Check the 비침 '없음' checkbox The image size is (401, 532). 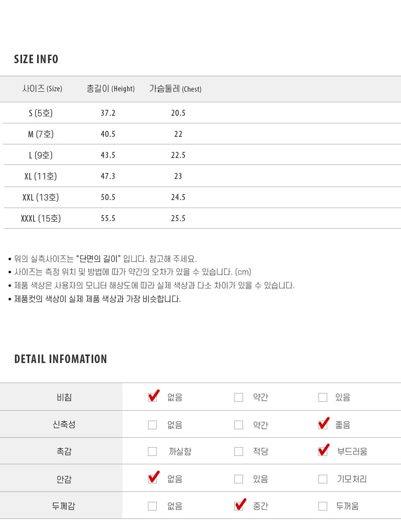pos(152,398)
